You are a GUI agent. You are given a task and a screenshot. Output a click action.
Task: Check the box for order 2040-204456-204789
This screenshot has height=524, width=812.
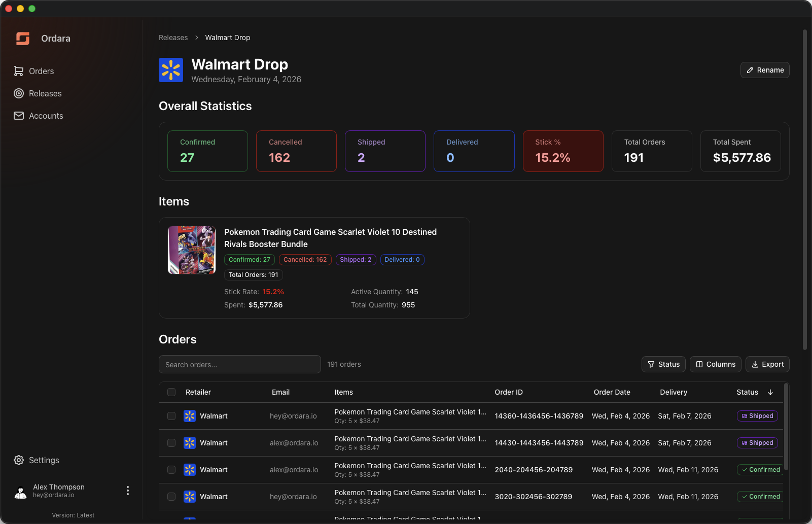(171, 470)
